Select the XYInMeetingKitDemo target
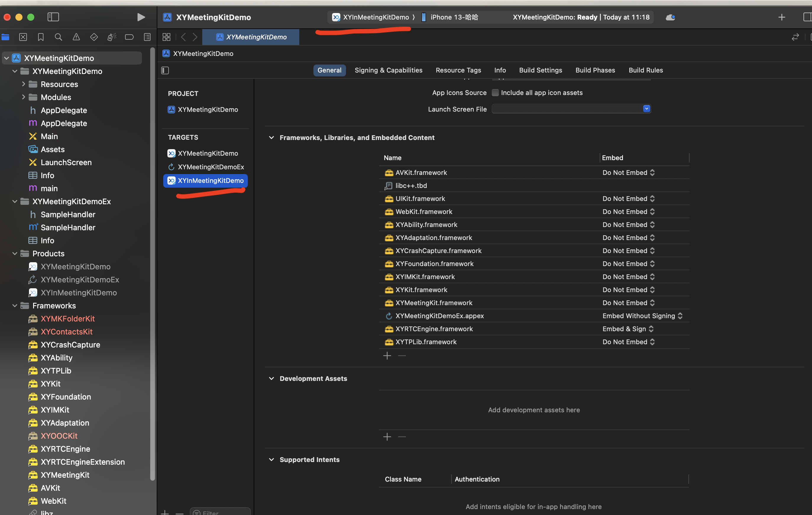This screenshot has height=515, width=812. pyautogui.click(x=206, y=181)
